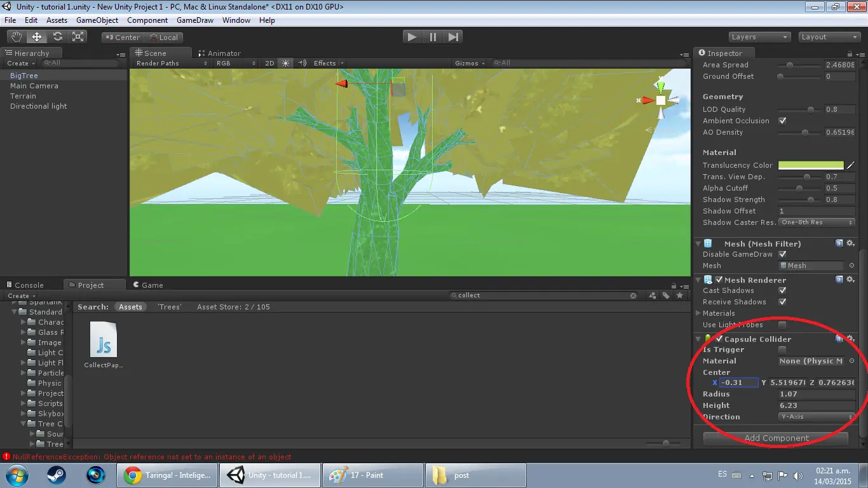
Task: Start Play mode
Action: 412,37
